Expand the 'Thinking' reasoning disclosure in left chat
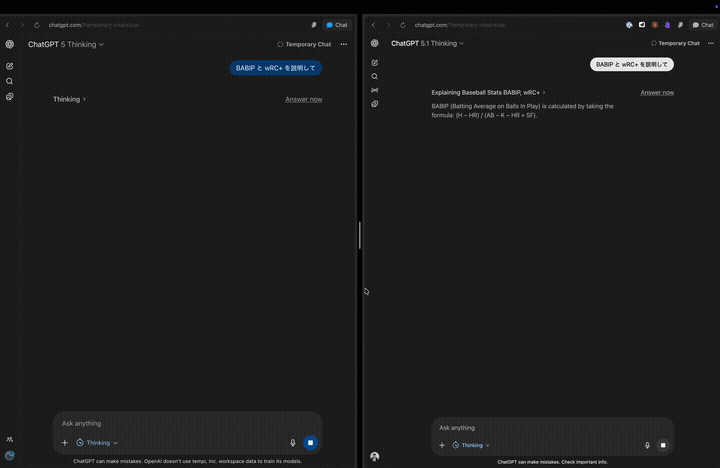 coord(69,99)
